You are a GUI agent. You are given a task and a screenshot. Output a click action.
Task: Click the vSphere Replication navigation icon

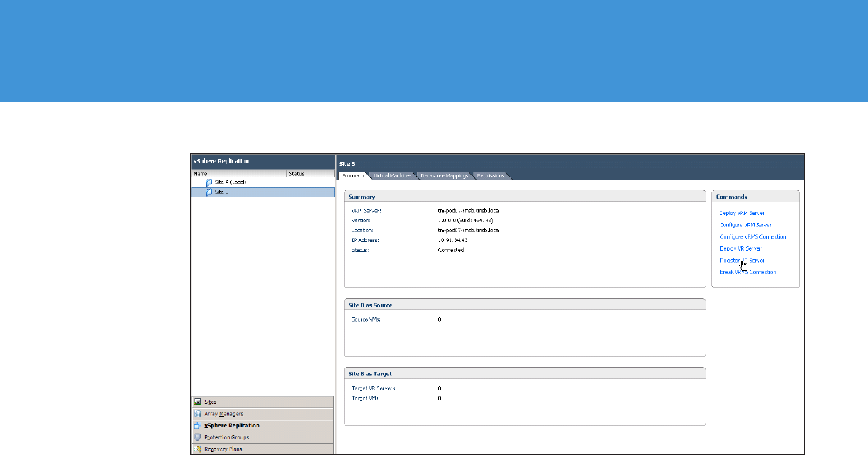point(198,426)
